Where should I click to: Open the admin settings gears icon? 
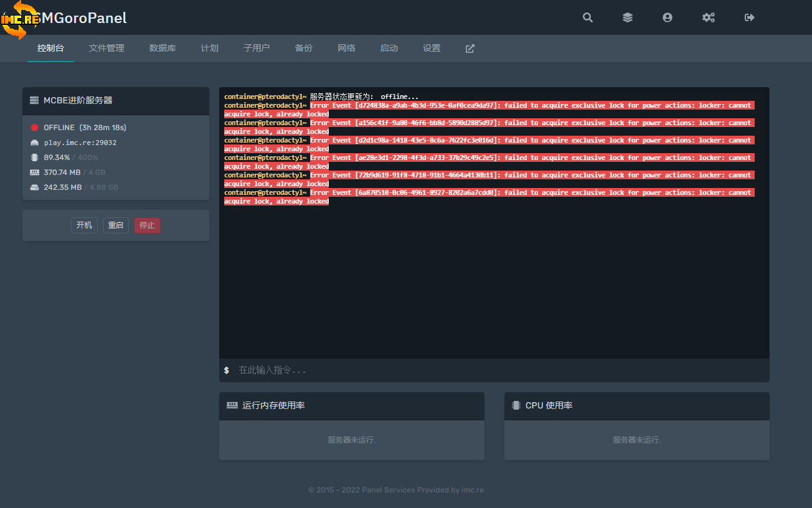pos(708,17)
